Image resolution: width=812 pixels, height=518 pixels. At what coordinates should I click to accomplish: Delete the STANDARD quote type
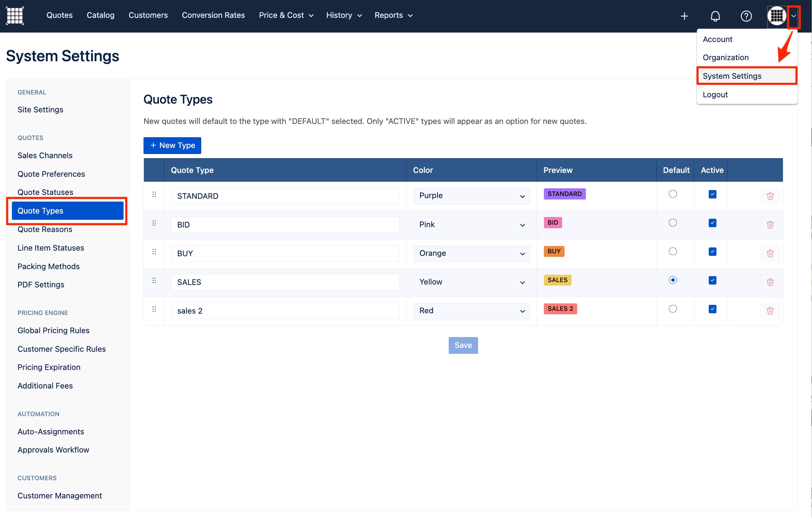770,196
